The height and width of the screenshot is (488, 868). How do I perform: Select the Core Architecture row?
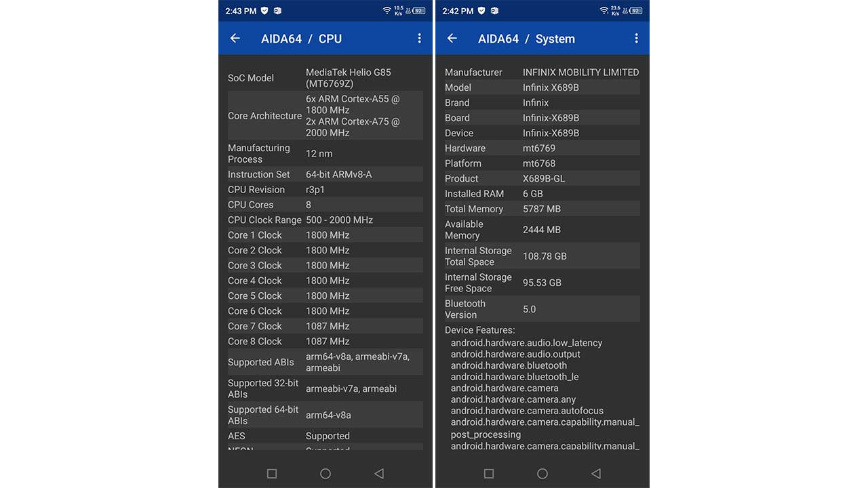coord(325,116)
